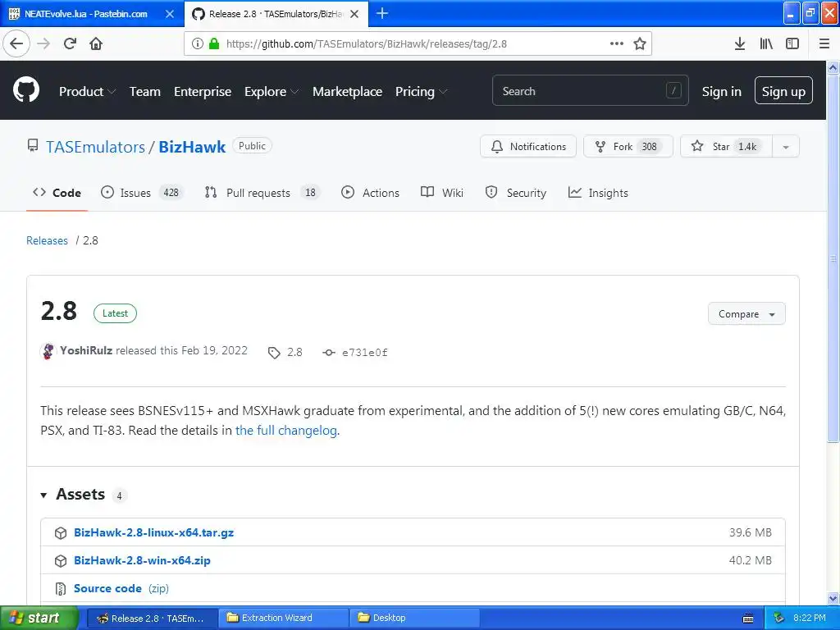Open the YoshiRulz author link

pyautogui.click(x=86, y=351)
